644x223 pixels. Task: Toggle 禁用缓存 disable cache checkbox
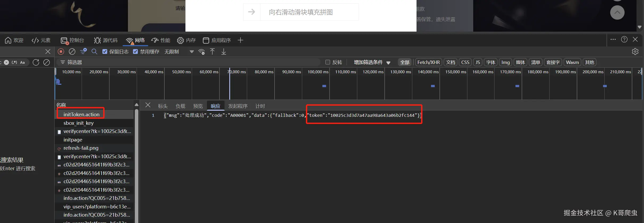coord(135,52)
